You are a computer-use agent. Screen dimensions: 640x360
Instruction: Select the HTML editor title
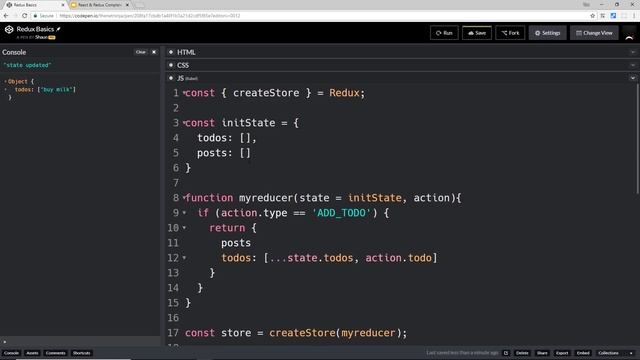coord(186,52)
